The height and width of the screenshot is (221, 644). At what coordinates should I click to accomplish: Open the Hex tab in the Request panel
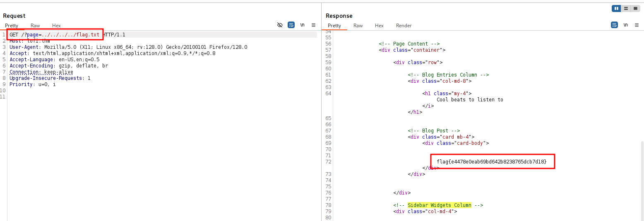[56, 26]
